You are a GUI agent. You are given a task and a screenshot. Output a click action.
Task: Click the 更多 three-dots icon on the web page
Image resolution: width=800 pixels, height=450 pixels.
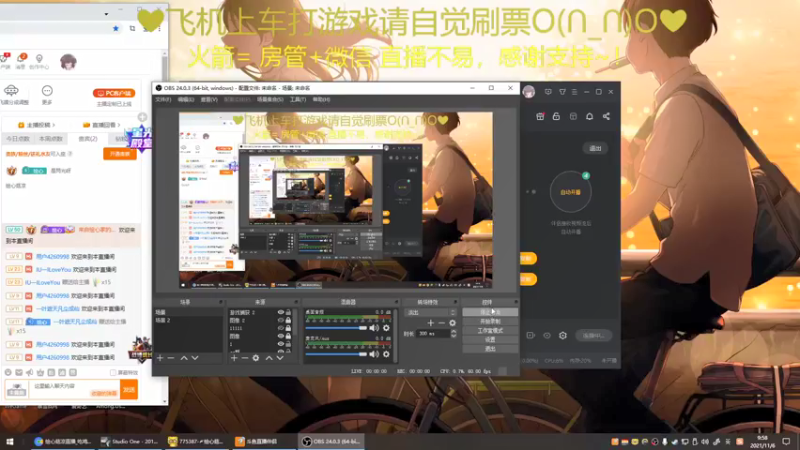pyautogui.click(x=47, y=91)
